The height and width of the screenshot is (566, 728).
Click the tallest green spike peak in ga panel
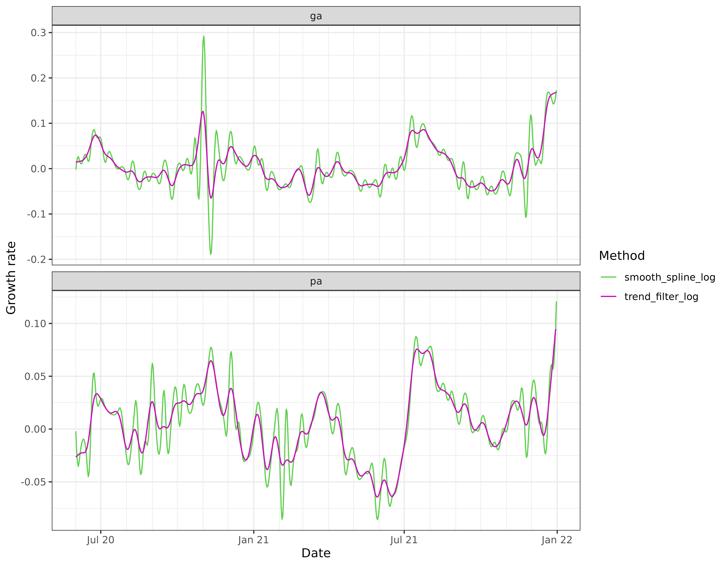point(204,36)
